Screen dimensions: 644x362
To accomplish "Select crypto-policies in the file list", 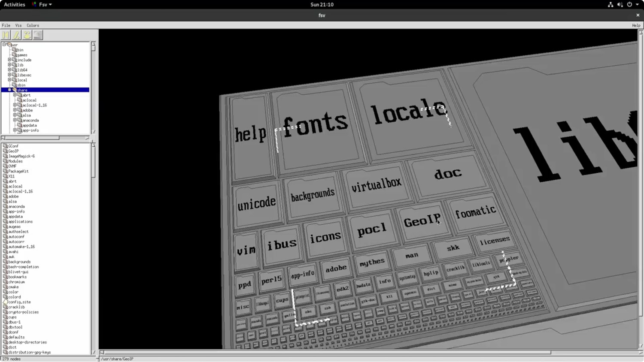I will 23,312.
